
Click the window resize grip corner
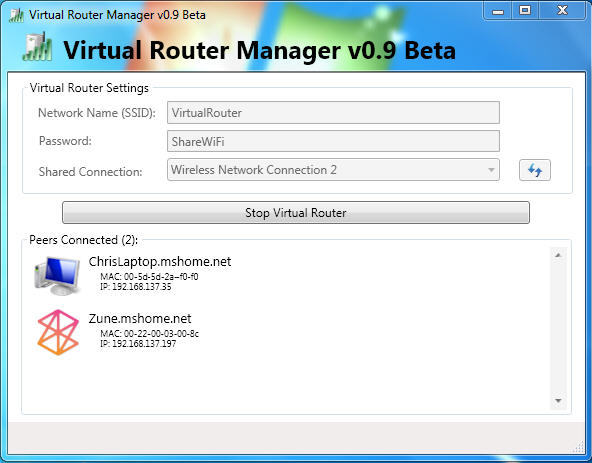point(578,448)
